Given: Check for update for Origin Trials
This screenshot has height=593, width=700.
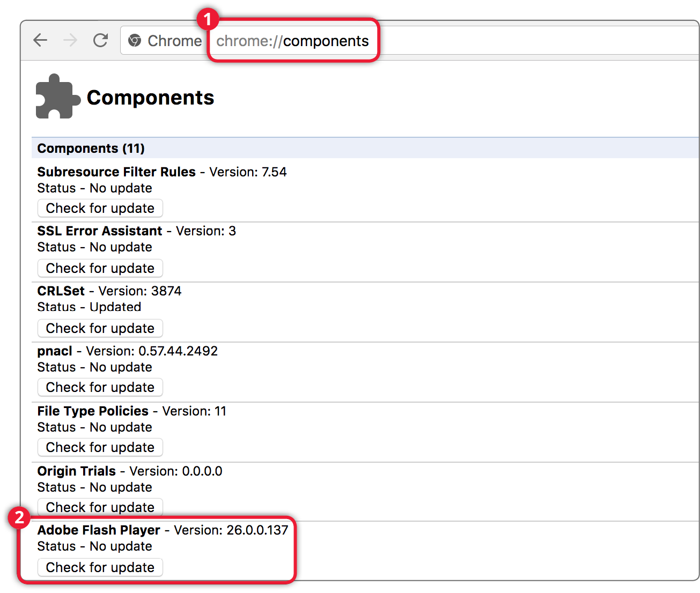Looking at the screenshot, I should [x=100, y=507].
